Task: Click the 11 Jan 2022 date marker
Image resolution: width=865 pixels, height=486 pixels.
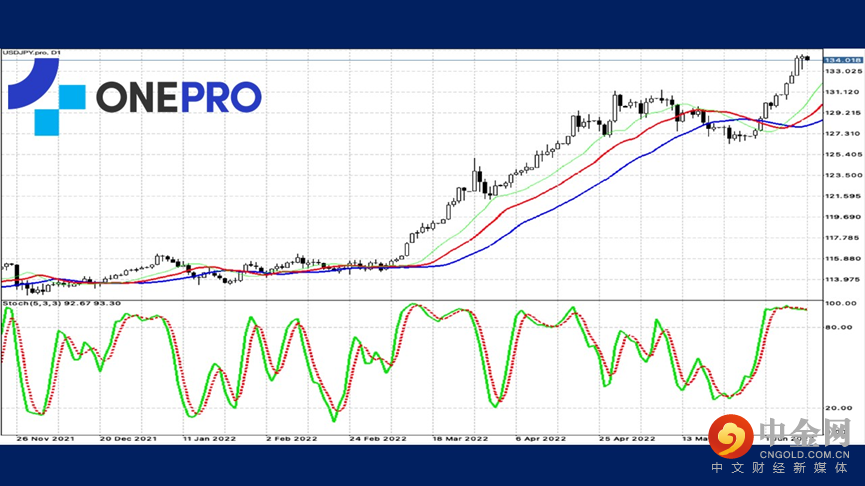Action: point(209,439)
